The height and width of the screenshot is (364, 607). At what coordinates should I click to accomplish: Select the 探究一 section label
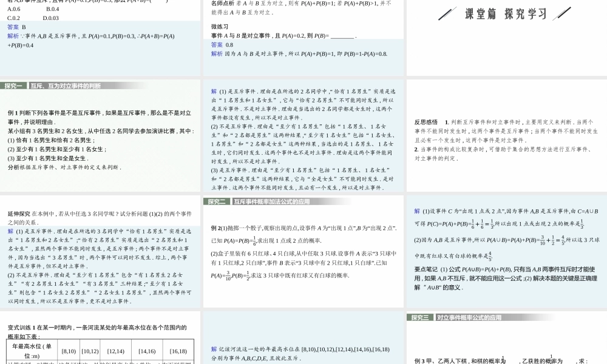click(x=13, y=86)
